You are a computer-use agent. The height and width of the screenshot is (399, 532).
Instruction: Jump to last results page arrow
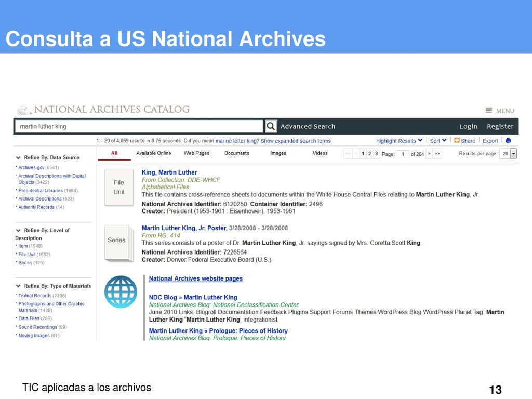click(x=437, y=154)
